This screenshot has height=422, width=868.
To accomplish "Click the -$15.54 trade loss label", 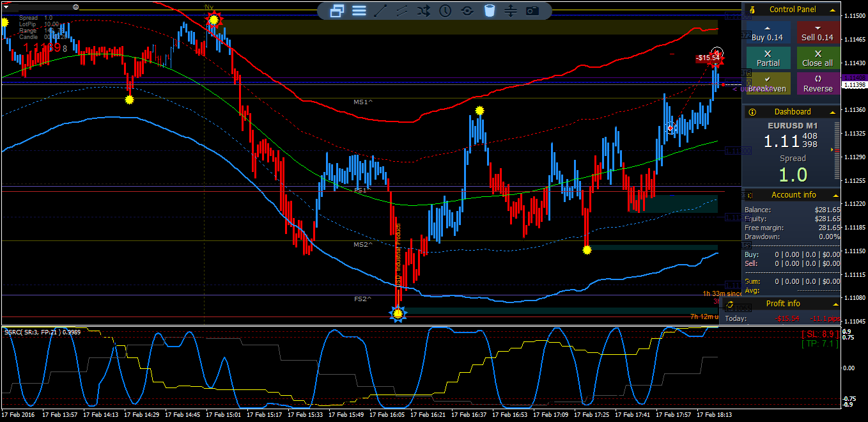I will tap(709, 58).
